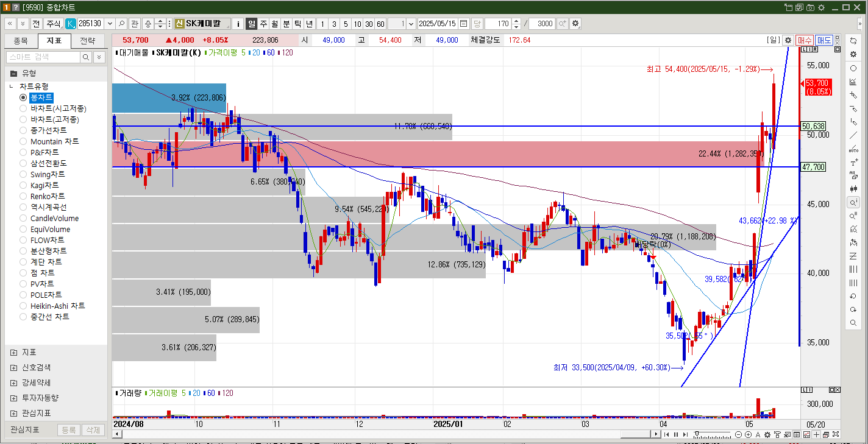Click the candlestick pattern tool icon
868x444 pixels.
click(853, 189)
